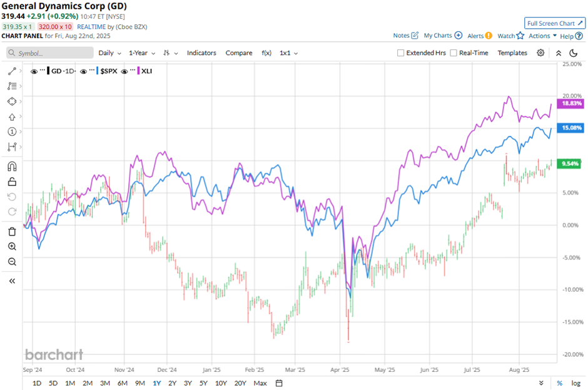588x390 pixels.
Task: Click the 9.54% GD value label
Action: (569, 163)
